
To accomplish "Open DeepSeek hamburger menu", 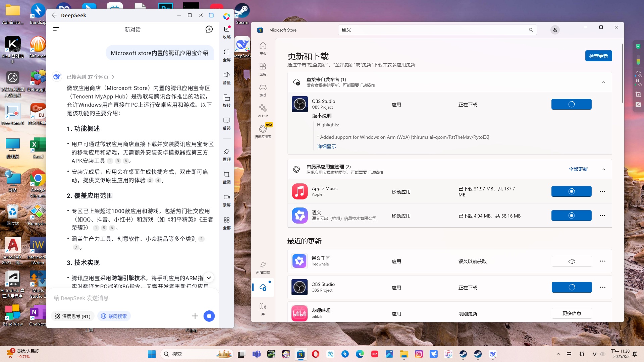I will [x=56, y=29].
